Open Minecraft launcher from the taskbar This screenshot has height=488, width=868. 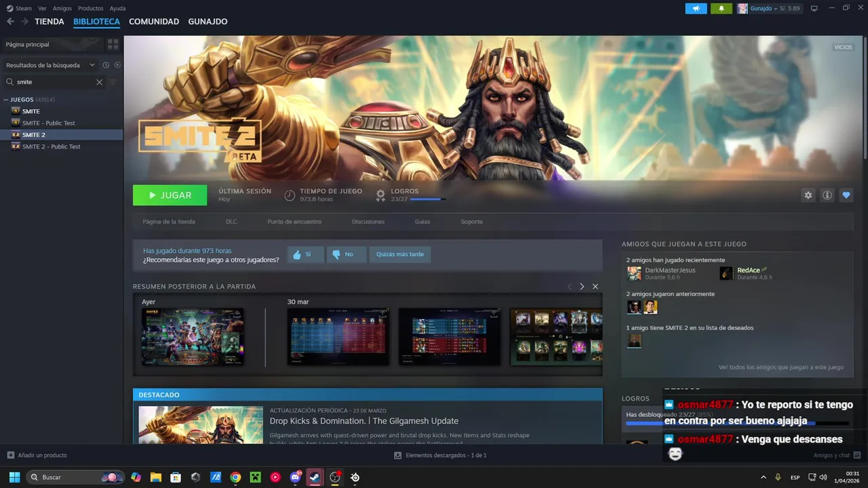(255, 477)
